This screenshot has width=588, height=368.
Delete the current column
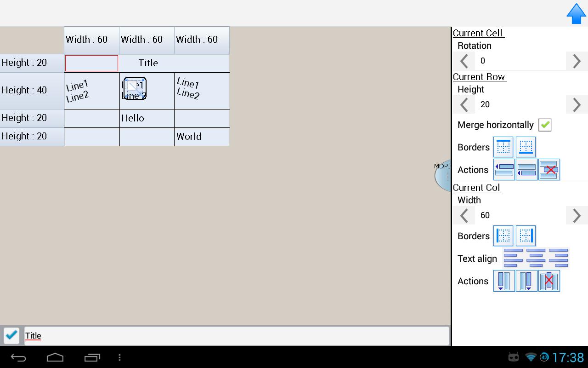[549, 281]
